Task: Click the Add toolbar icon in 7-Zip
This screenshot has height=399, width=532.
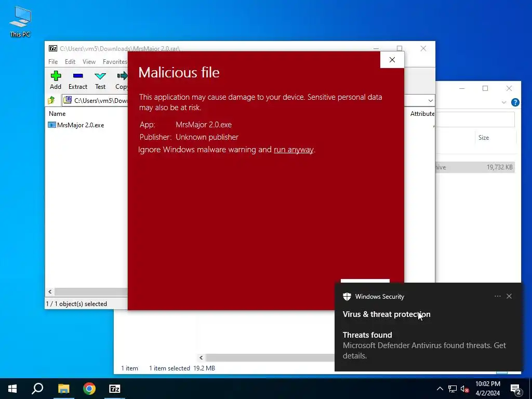Action: click(56, 80)
